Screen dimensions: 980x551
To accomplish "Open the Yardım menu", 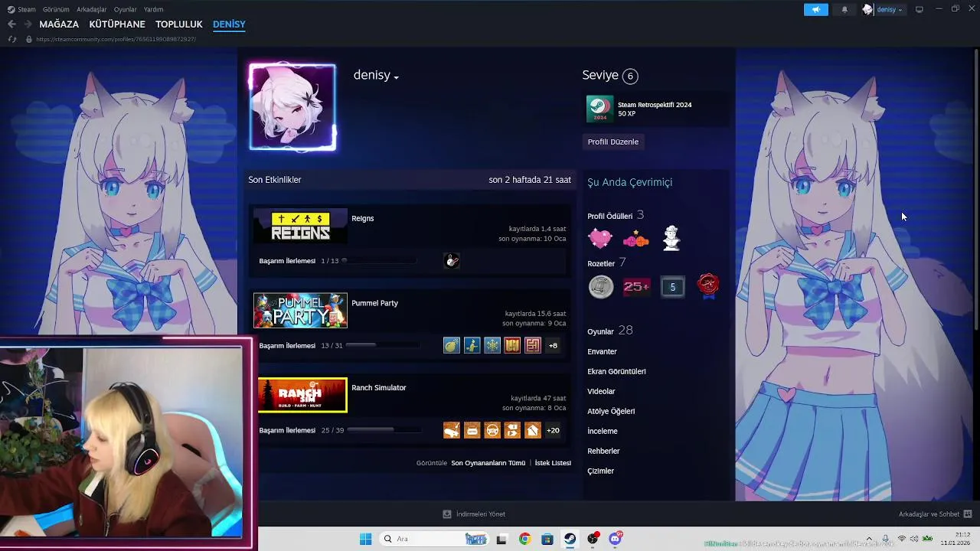I will tap(153, 10).
